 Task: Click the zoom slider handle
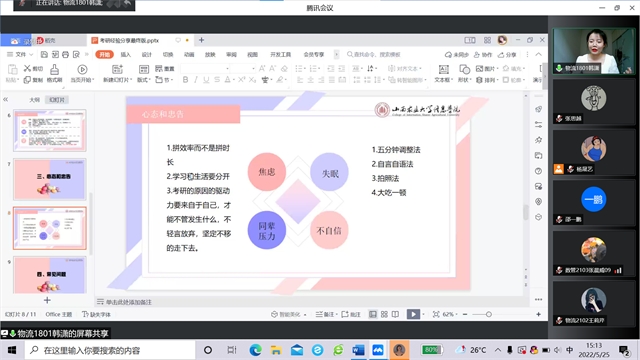(489, 314)
